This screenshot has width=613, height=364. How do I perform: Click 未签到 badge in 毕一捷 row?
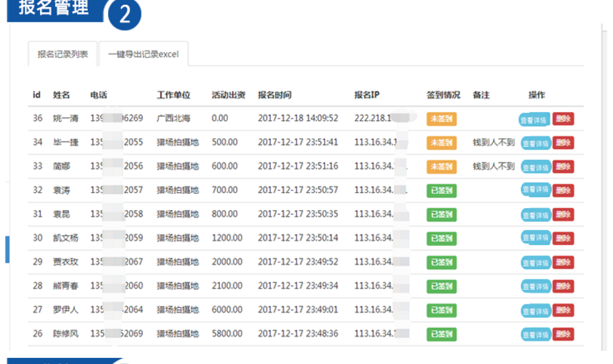pyautogui.click(x=441, y=143)
